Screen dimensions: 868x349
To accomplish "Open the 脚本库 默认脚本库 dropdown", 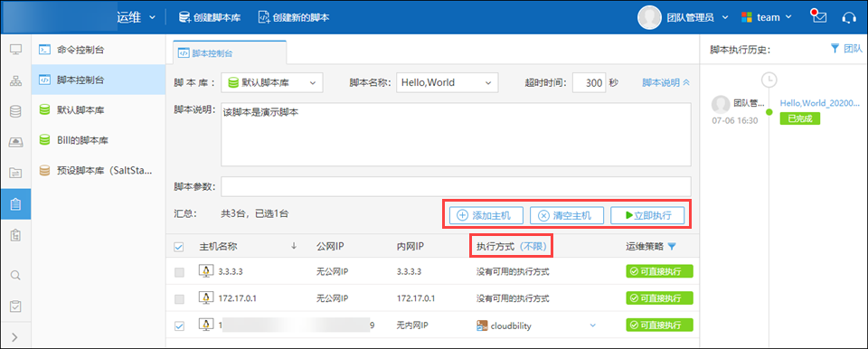I will point(272,82).
